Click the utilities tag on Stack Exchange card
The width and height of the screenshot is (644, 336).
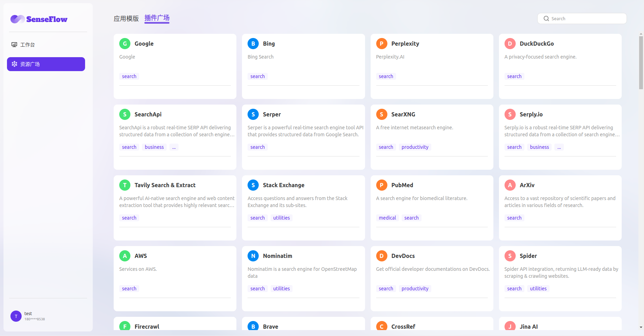pos(281,218)
